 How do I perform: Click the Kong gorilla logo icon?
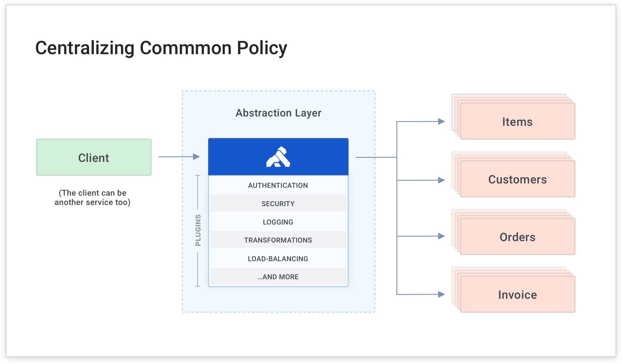[278, 157]
